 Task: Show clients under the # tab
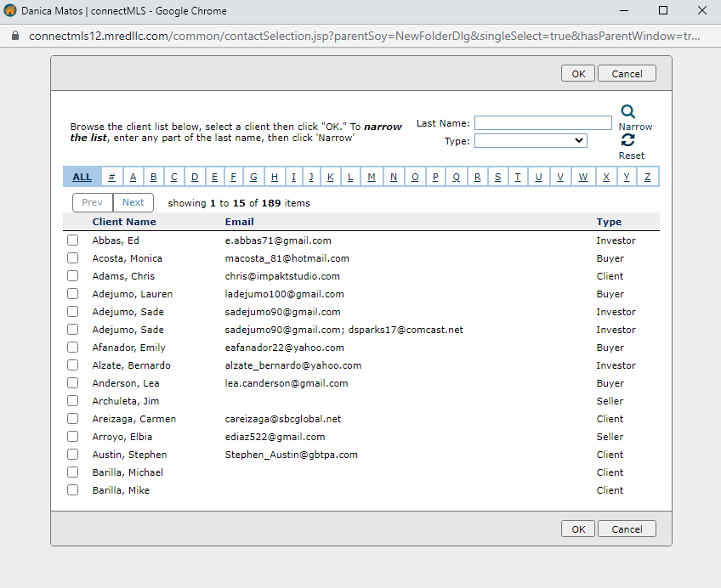(x=112, y=177)
